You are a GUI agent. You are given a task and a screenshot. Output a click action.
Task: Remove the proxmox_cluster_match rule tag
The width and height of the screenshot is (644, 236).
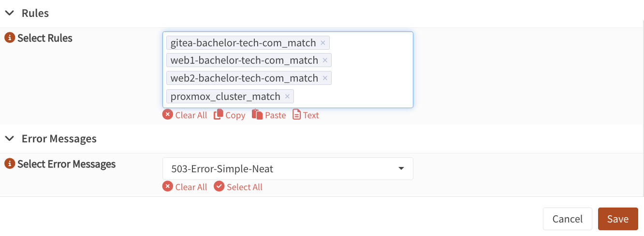[x=287, y=97]
